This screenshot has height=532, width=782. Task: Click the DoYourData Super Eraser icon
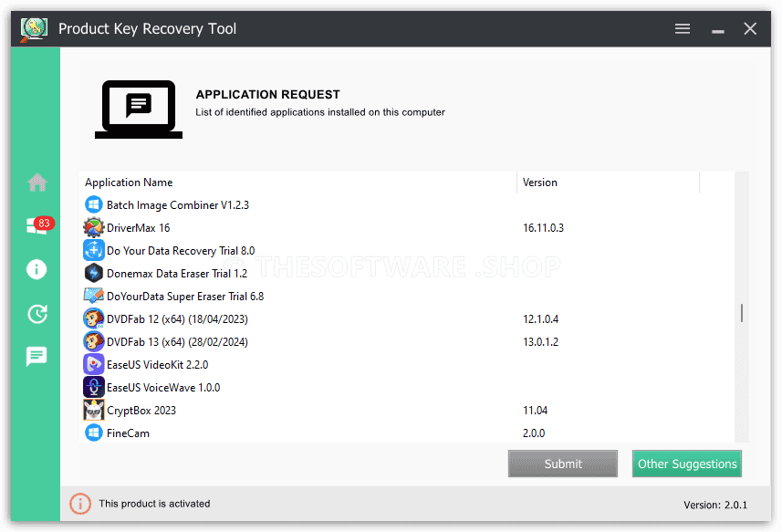pyautogui.click(x=94, y=296)
